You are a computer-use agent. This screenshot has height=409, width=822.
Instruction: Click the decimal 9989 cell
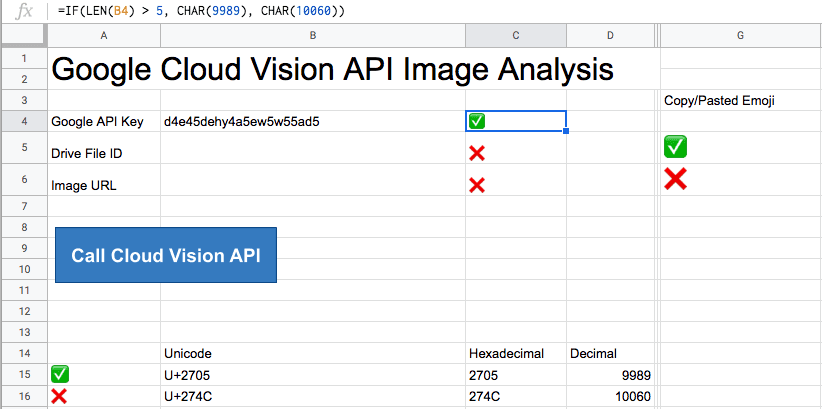point(610,375)
